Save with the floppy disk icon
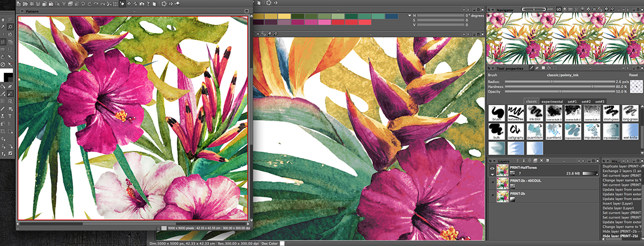This screenshot has height=246, width=644. click(x=38, y=4)
